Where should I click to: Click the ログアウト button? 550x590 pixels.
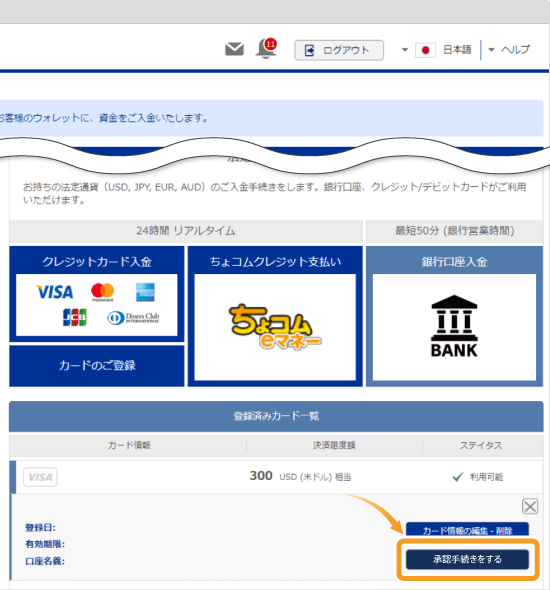click(339, 50)
